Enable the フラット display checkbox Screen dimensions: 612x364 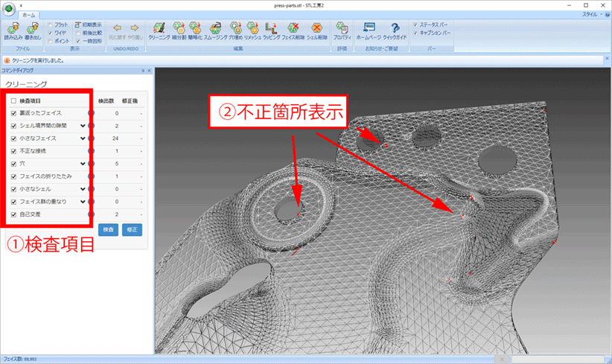point(51,25)
